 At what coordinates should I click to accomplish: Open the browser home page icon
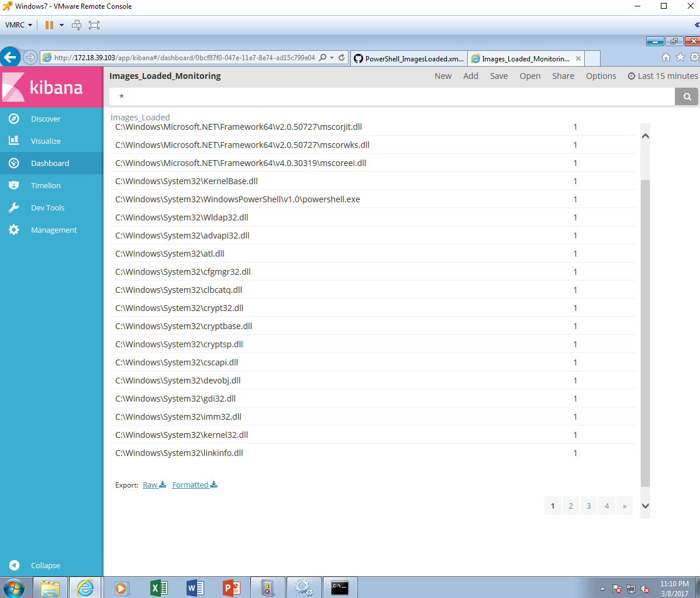click(665, 57)
